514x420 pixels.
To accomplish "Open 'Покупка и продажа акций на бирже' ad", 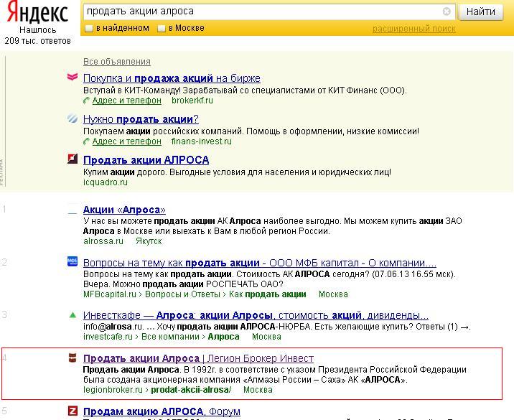I will tap(172, 78).
